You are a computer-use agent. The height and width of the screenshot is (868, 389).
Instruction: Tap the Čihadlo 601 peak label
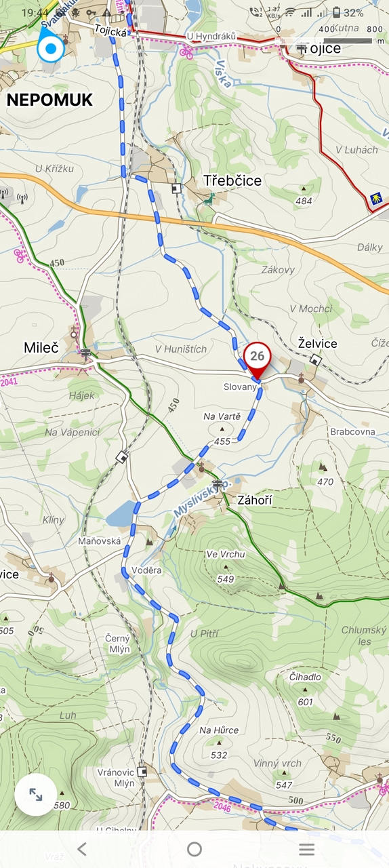[305, 689]
